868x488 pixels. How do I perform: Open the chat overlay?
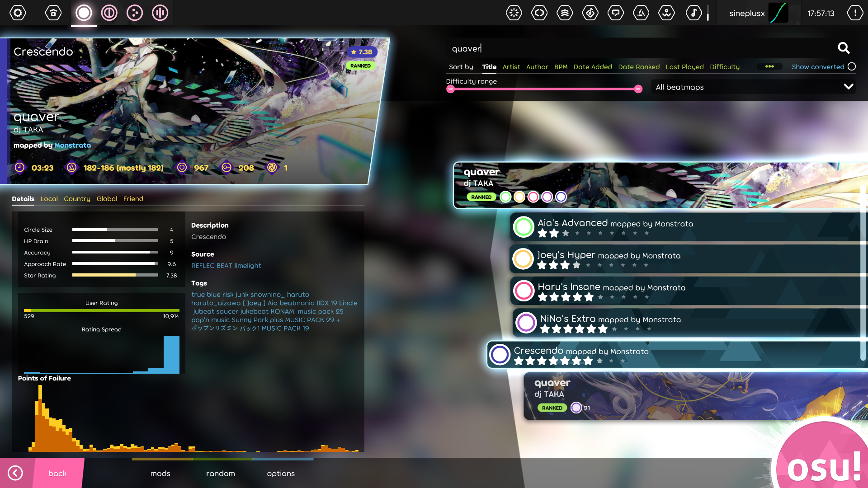pos(616,13)
